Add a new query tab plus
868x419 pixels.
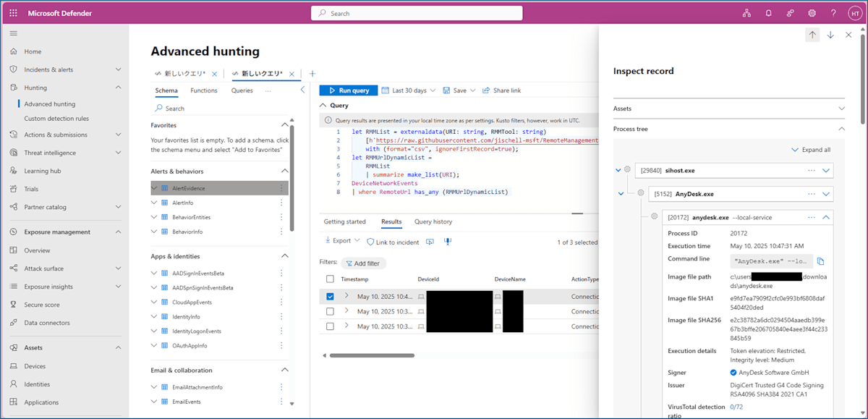pyautogui.click(x=312, y=74)
